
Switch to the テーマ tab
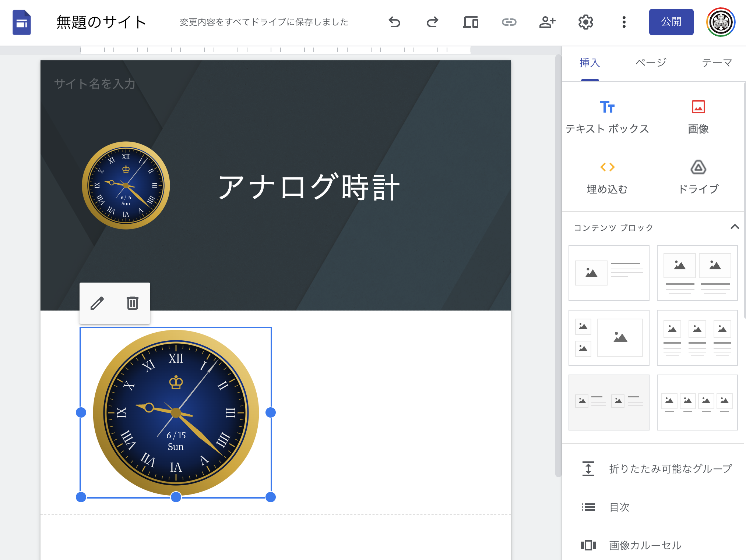pyautogui.click(x=717, y=63)
